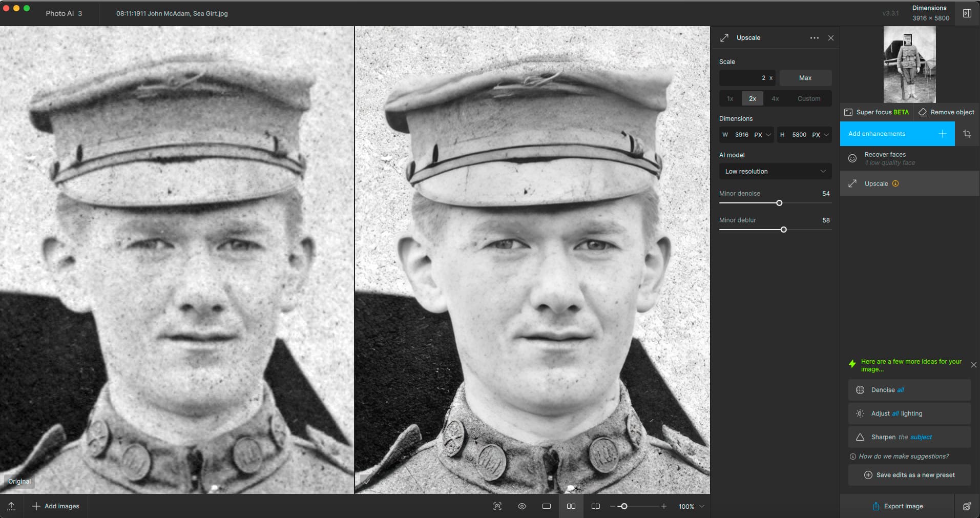Image resolution: width=980 pixels, height=518 pixels.
Task: Select Recover faces enhancement
Action: (x=885, y=158)
